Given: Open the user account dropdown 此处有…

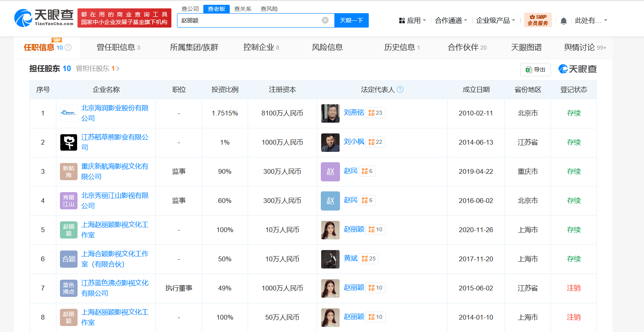Looking at the screenshot, I should point(591,20).
